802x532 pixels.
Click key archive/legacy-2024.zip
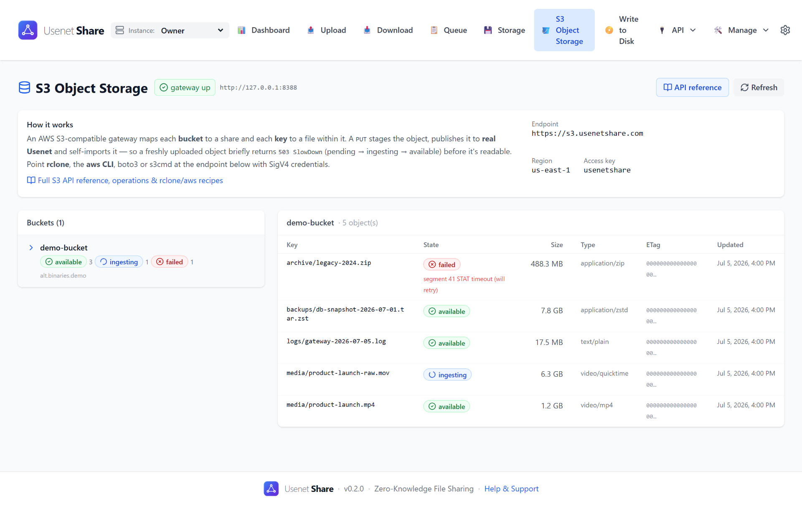click(329, 263)
